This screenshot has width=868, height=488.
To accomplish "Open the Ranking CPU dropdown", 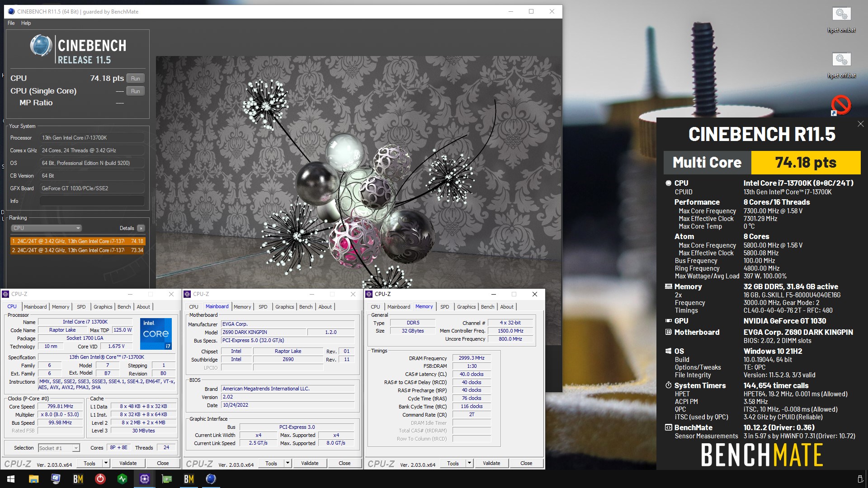I will tap(46, 228).
